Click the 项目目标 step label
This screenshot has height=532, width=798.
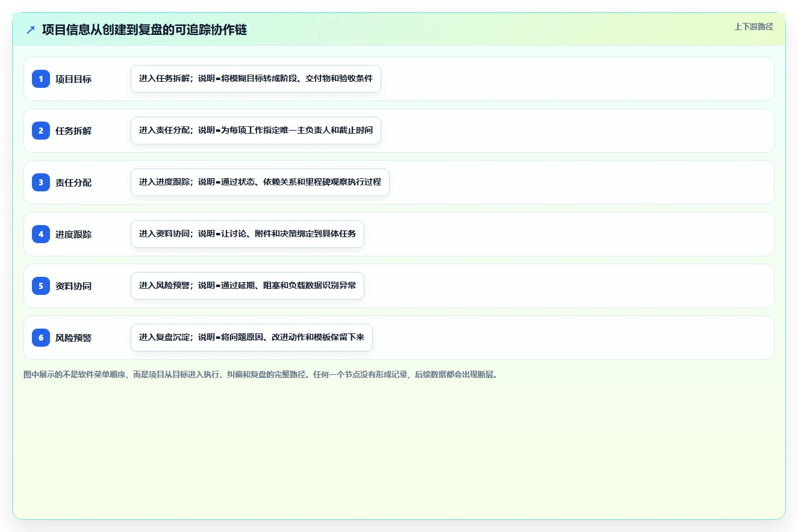coord(73,79)
